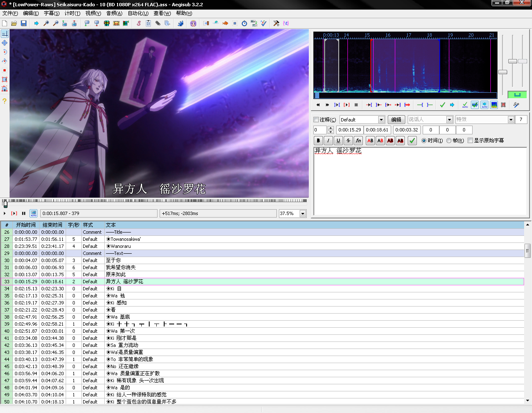Viewport: 532px width, 413px height.
Task: Toggle auto-commit audio changes
Action: [x=465, y=105]
